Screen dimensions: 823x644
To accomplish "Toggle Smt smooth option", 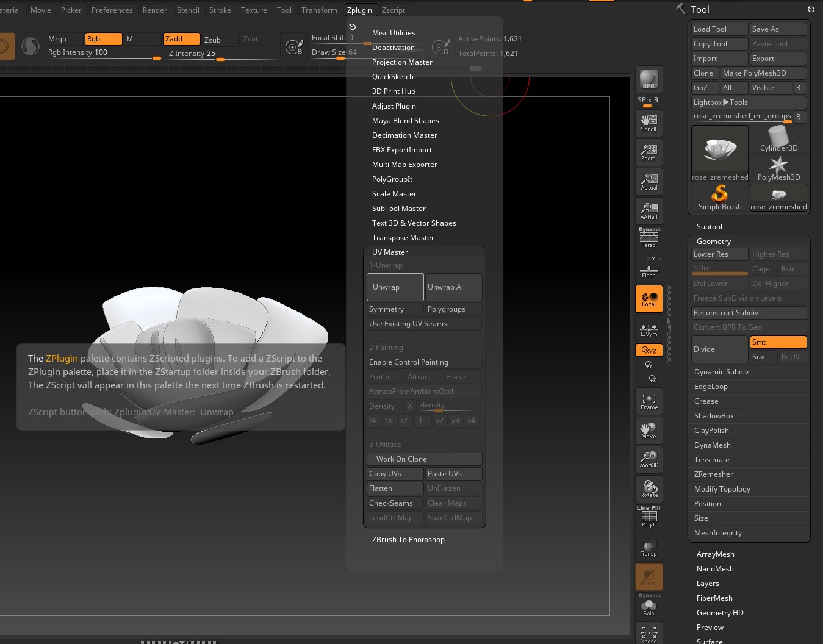I will (x=778, y=342).
